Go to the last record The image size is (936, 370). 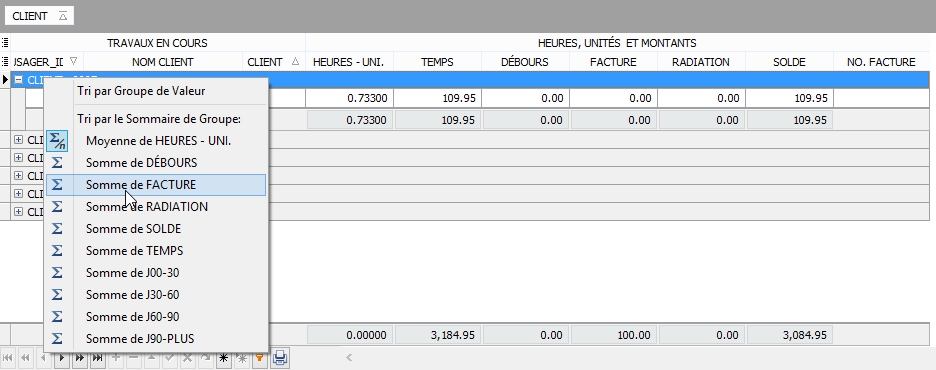coord(97,358)
